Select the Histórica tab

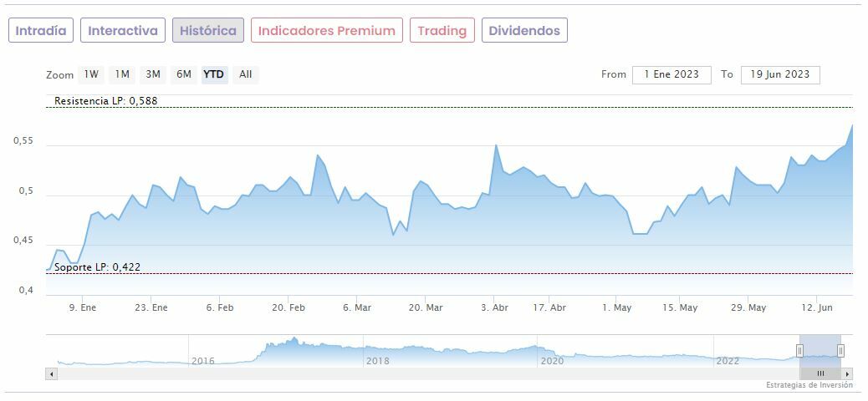[x=208, y=31]
